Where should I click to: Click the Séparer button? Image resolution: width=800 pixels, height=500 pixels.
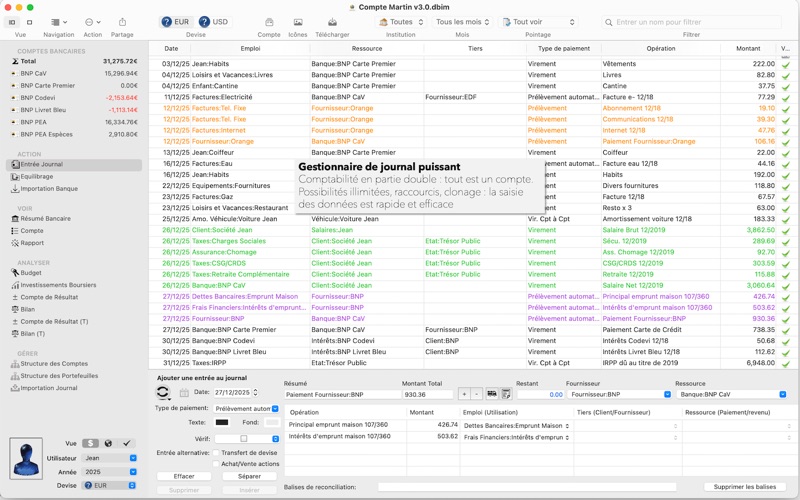(249, 476)
